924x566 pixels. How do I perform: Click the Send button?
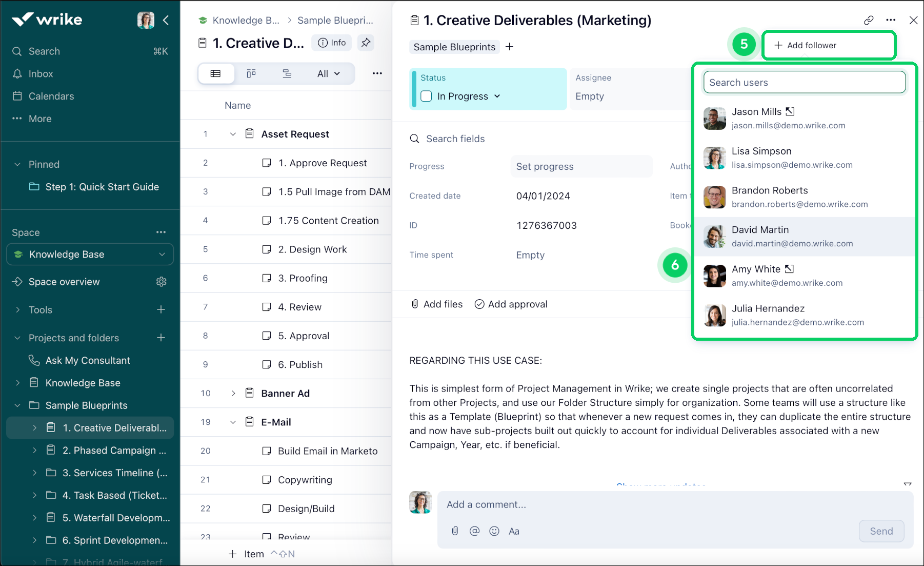[881, 531]
